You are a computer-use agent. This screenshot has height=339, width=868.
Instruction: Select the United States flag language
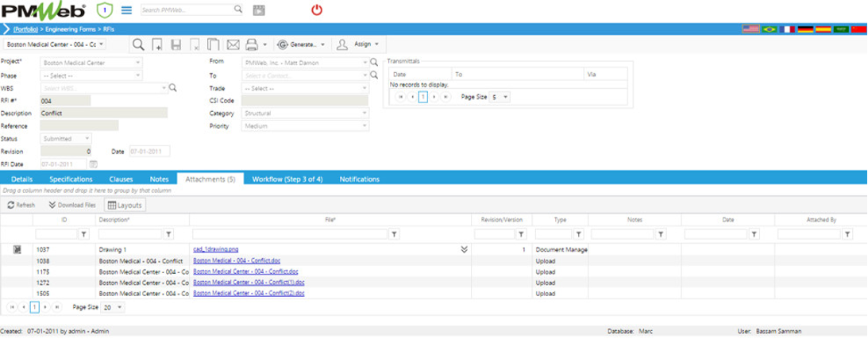(750, 29)
